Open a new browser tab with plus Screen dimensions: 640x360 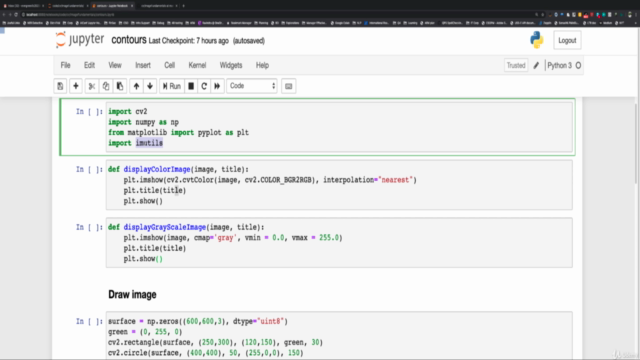click(183, 6)
